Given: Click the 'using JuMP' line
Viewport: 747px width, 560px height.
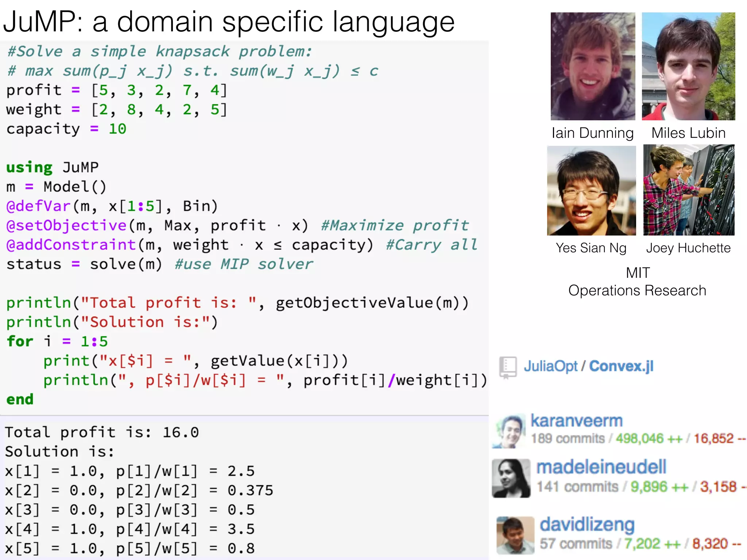Looking at the screenshot, I should [x=53, y=168].
